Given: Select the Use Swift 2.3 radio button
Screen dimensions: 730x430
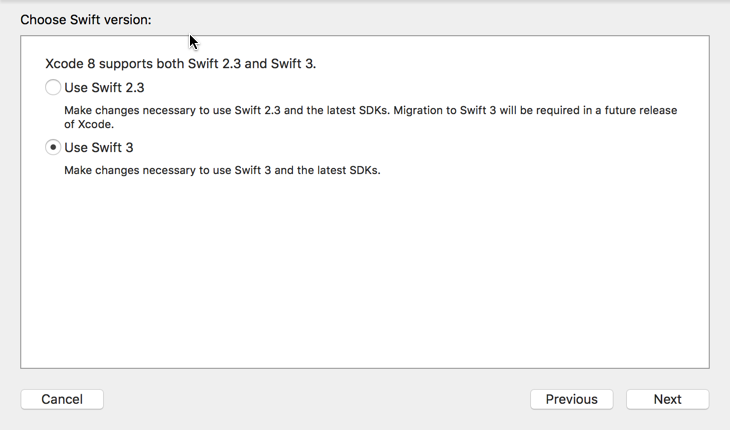Looking at the screenshot, I should [53, 88].
